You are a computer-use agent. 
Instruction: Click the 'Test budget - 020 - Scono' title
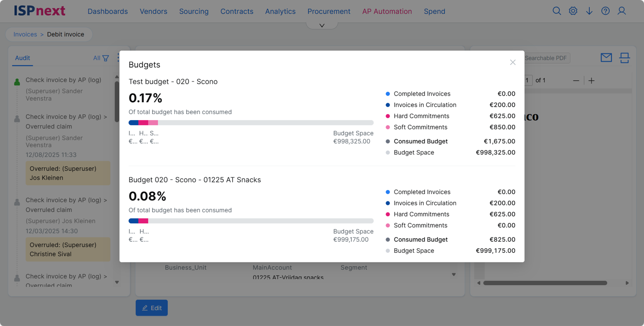click(x=173, y=82)
